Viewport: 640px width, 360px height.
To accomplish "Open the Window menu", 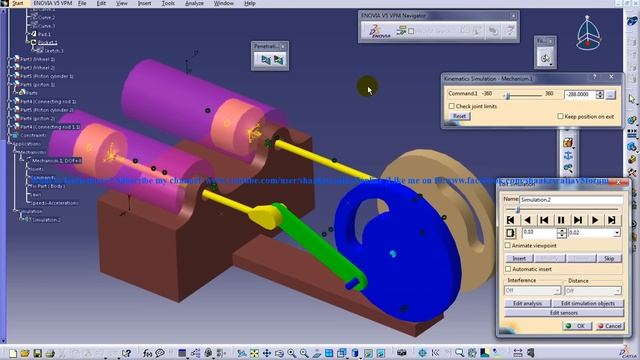I will (224, 3).
